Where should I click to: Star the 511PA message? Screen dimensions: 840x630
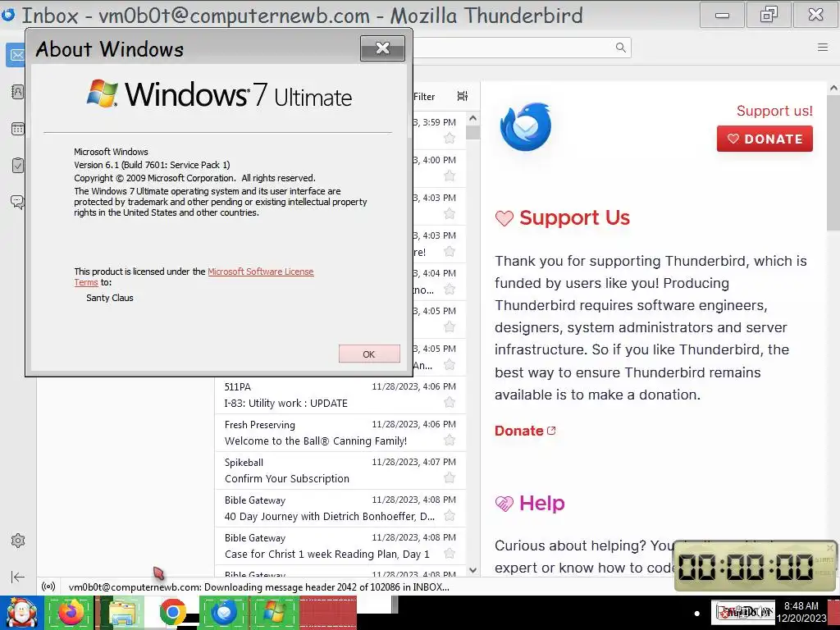(x=450, y=402)
